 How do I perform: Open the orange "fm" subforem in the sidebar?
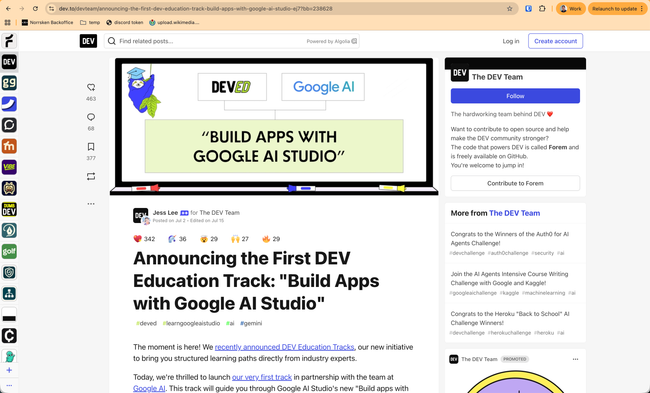coord(9,146)
